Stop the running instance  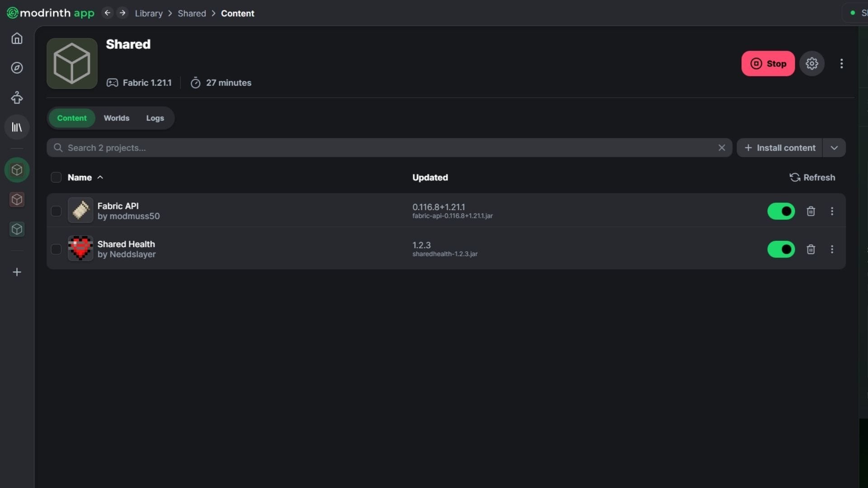(x=768, y=64)
